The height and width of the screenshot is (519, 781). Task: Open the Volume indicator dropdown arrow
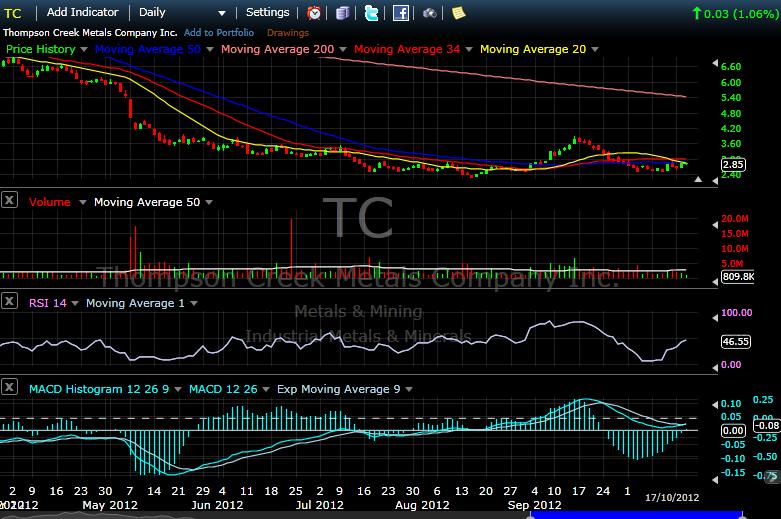82,202
